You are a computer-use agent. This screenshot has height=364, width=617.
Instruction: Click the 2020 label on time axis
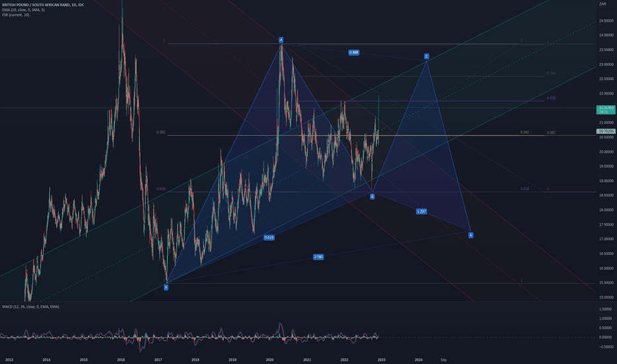(x=269, y=359)
